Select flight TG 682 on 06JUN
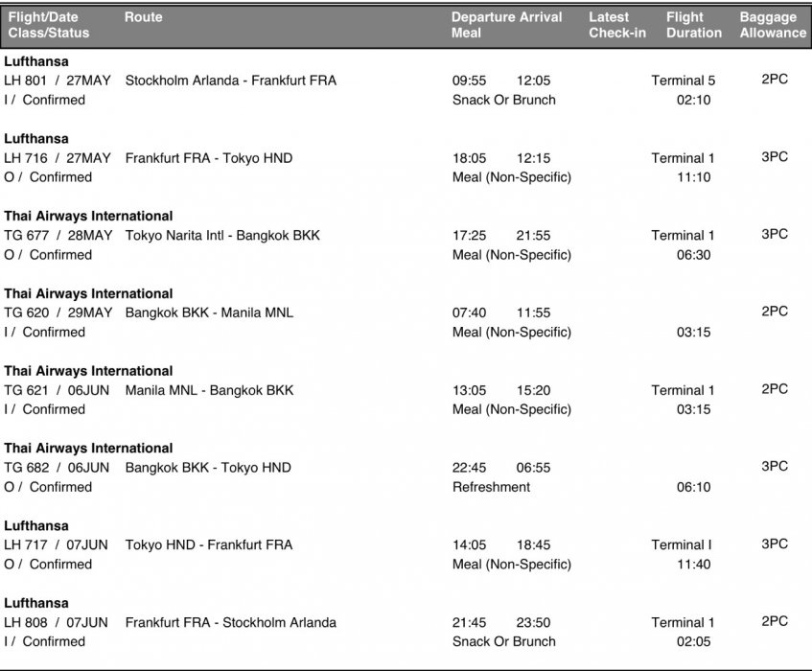Viewport: 812px width, 671px height. tap(57, 468)
